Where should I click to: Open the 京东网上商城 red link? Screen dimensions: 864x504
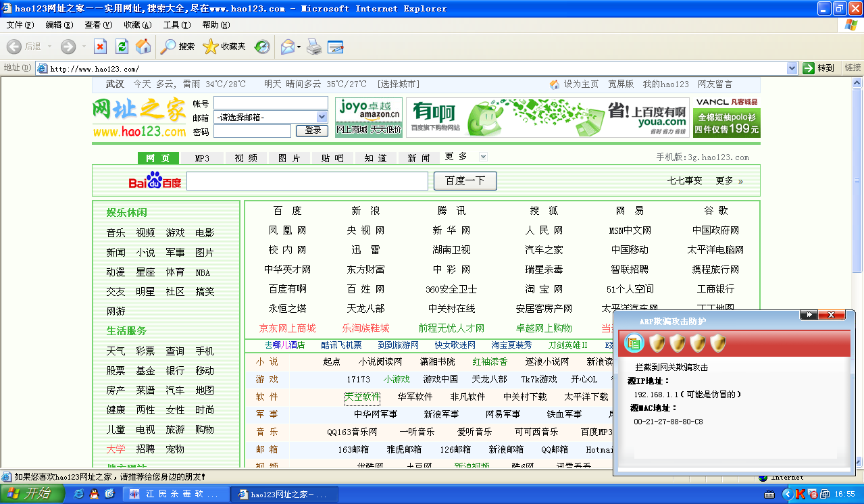[x=287, y=328]
